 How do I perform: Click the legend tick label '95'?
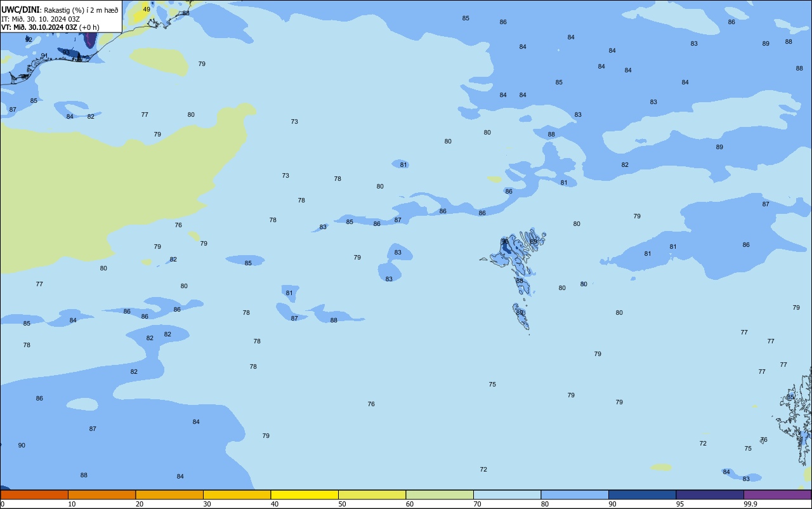click(679, 504)
